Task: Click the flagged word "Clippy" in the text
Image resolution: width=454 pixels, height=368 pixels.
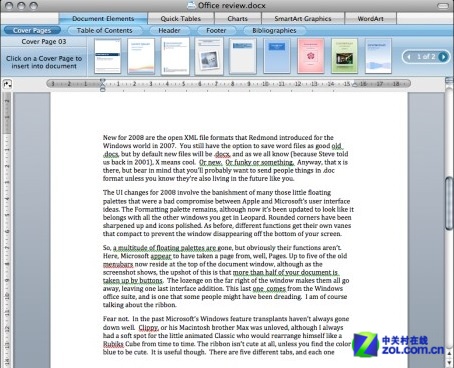Action: [148, 327]
